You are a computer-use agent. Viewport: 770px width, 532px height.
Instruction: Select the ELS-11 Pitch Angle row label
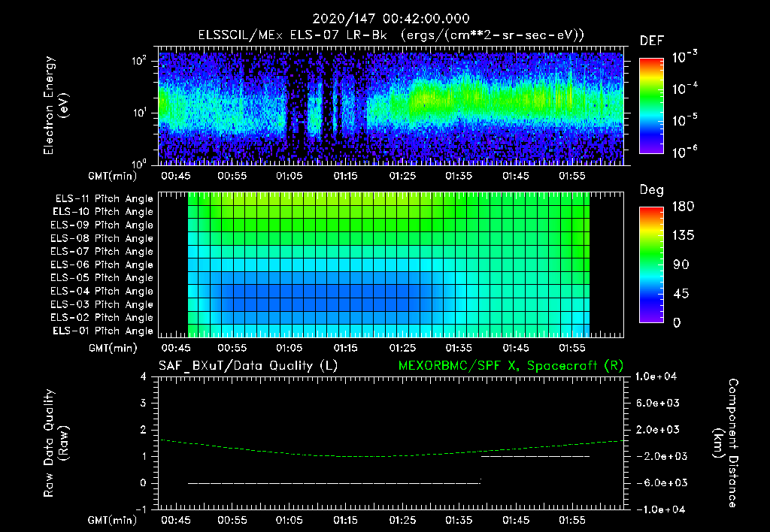[x=104, y=199]
